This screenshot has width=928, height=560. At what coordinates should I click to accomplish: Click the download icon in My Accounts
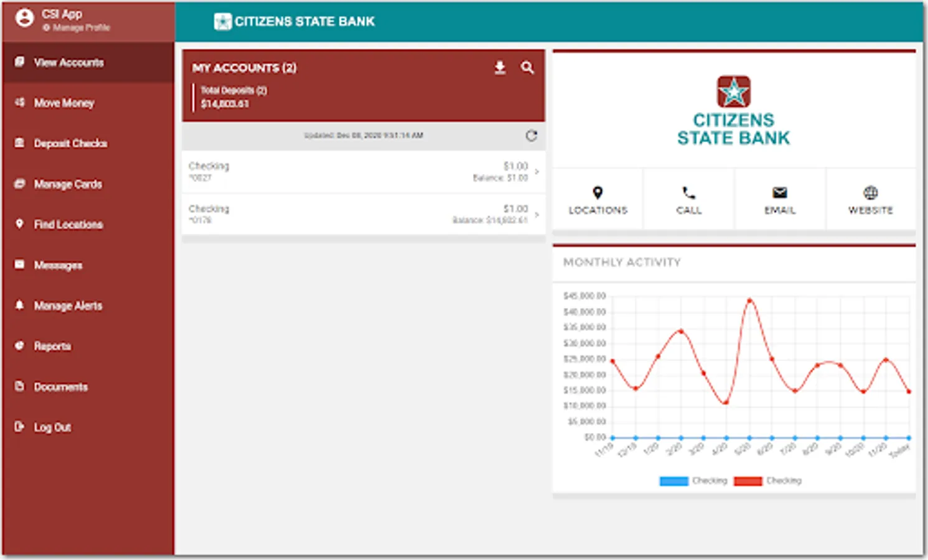(500, 68)
